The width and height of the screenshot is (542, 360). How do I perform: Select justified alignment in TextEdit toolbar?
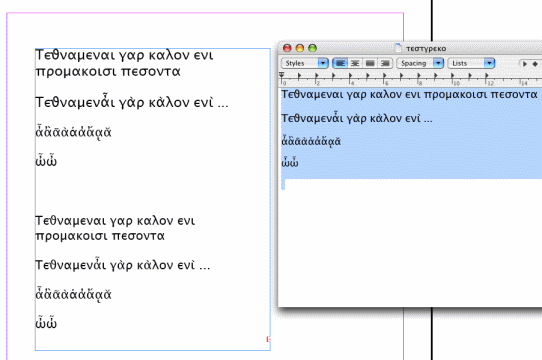click(370, 63)
